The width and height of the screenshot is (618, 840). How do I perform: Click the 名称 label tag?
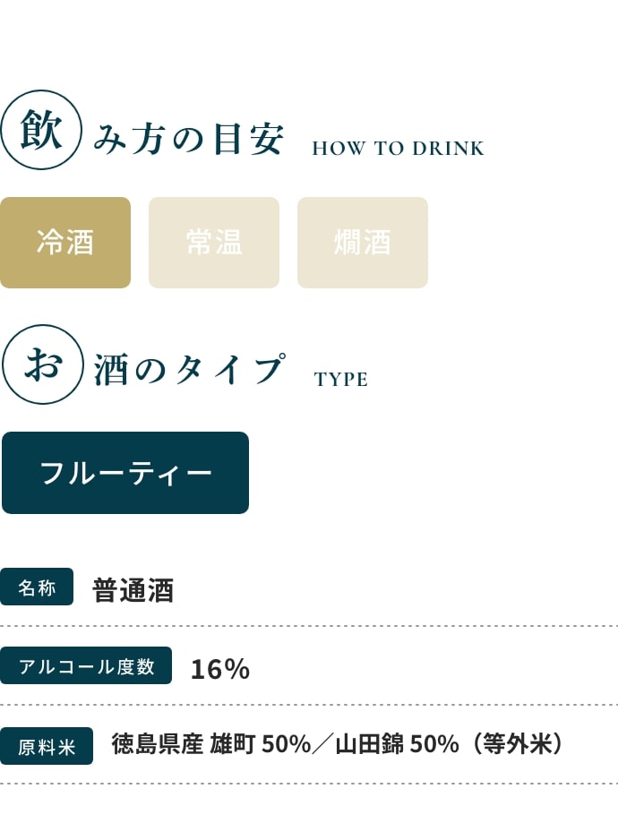point(37,587)
